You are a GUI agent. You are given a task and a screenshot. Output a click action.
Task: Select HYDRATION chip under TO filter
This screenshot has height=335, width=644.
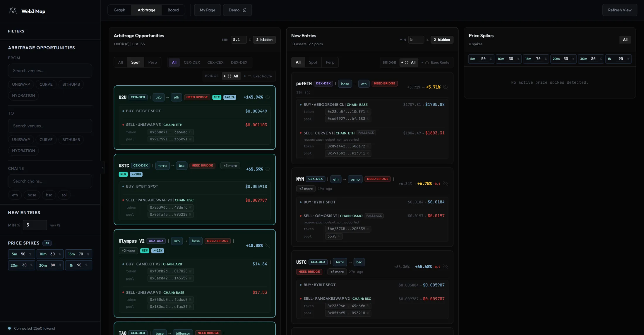(23, 151)
